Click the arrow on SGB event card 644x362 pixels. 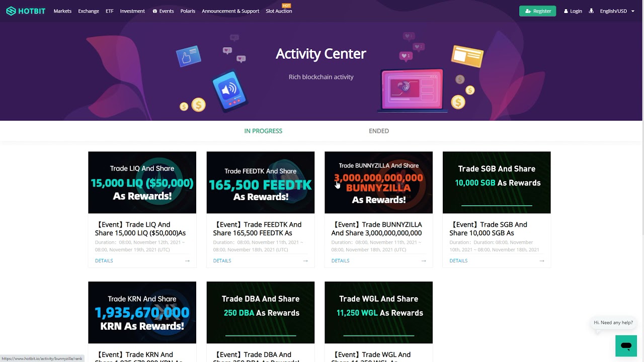542,260
